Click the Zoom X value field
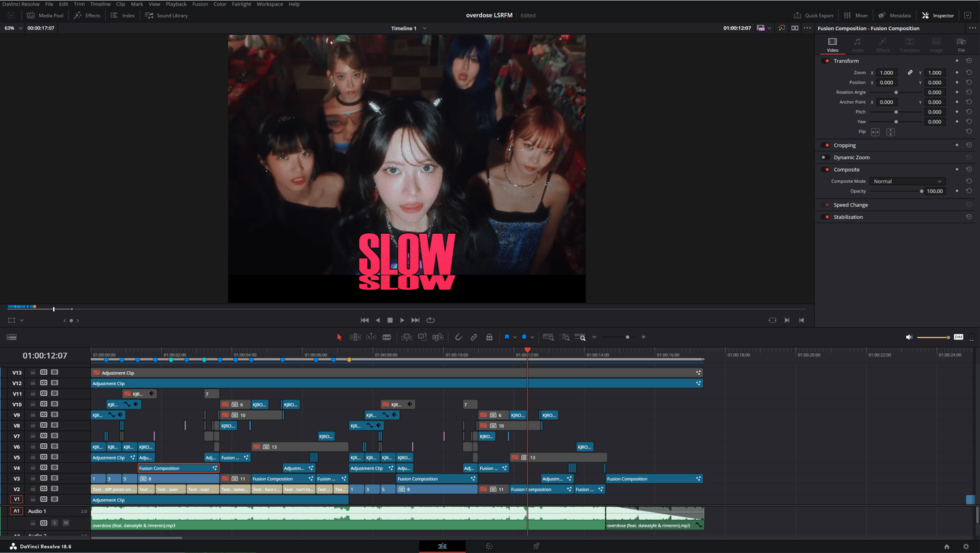The width and height of the screenshot is (980, 553). click(887, 72)
